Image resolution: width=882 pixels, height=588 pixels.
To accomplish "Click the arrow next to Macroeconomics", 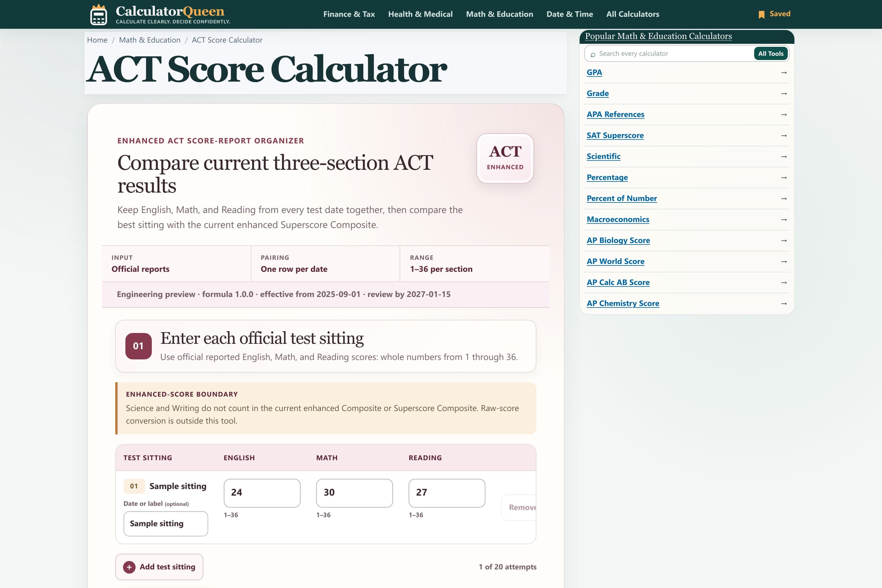I will point(784,220).
